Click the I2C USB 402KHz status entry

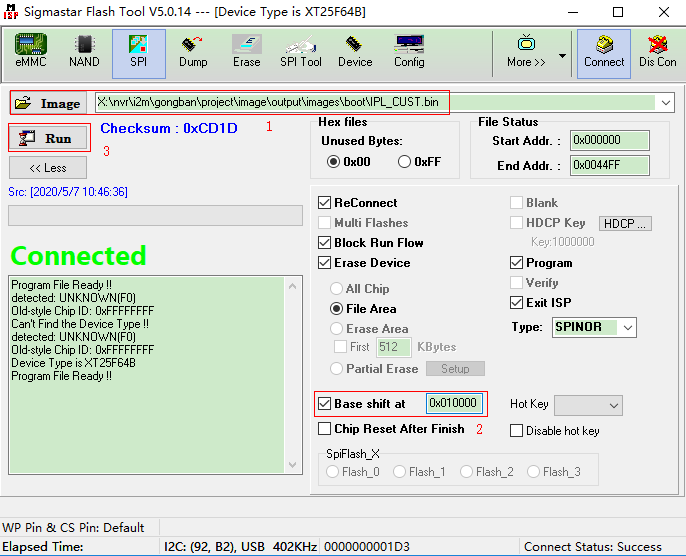pos(240,546)
